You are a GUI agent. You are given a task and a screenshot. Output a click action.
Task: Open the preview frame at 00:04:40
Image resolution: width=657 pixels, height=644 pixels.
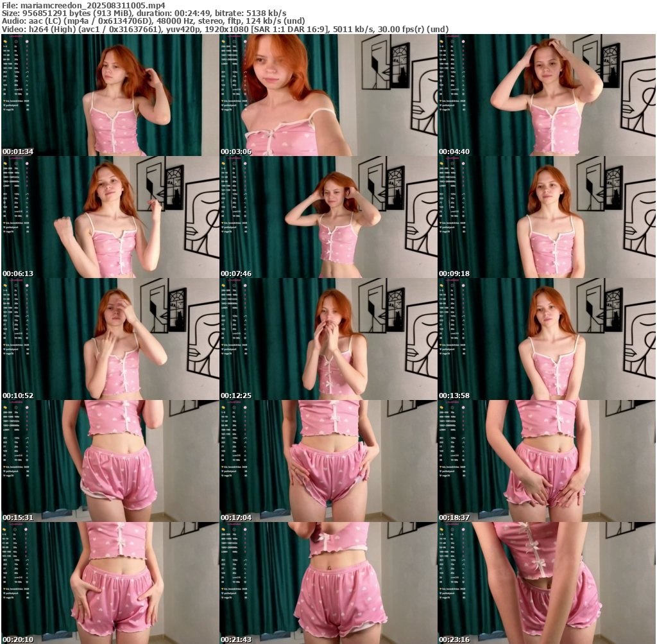(547, 95)
